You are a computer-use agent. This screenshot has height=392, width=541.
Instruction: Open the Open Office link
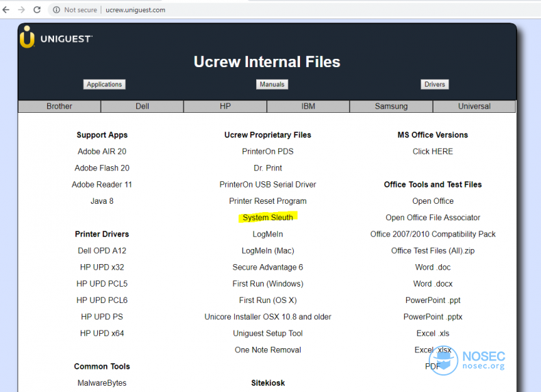pos(433,201)
